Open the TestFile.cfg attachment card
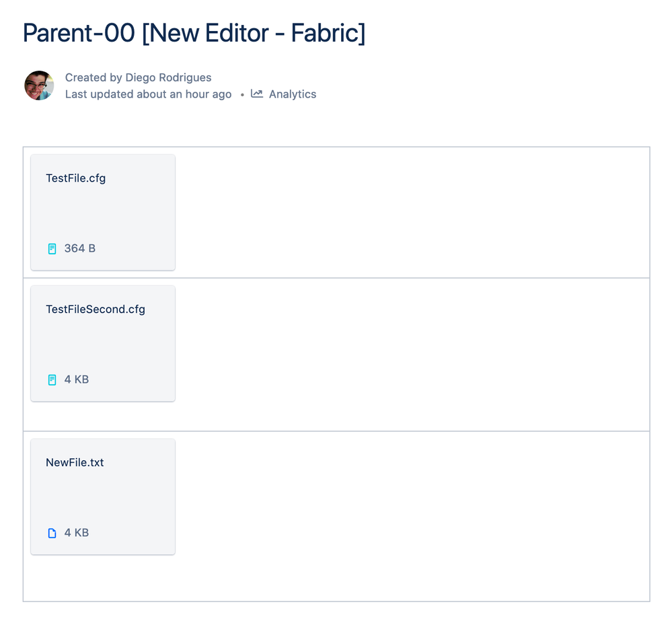The image size is (672, 627). point(103,213)
